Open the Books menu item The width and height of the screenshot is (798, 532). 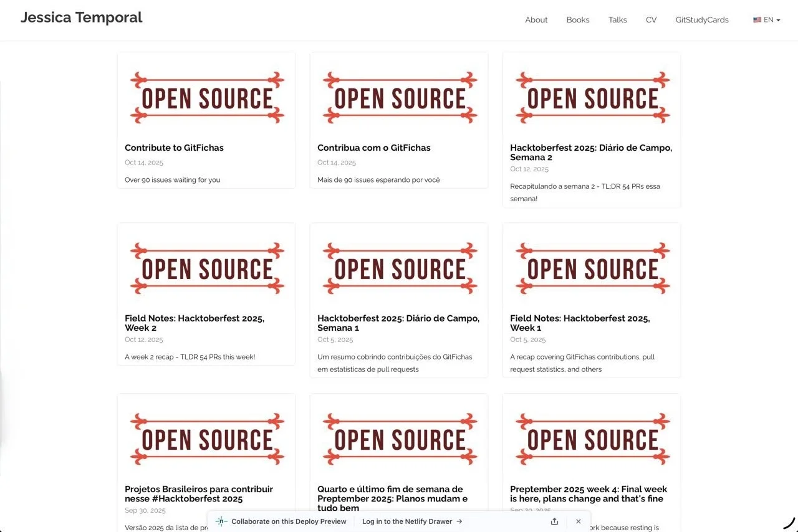[x=577, y=19]
